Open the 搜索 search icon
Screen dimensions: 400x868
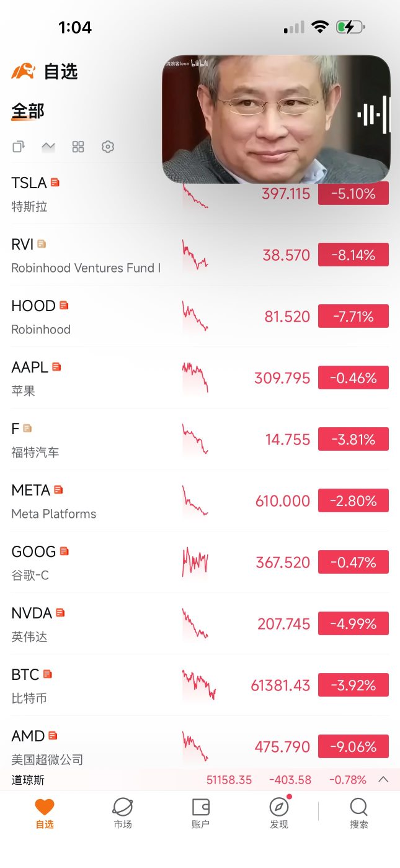(359, 814)
